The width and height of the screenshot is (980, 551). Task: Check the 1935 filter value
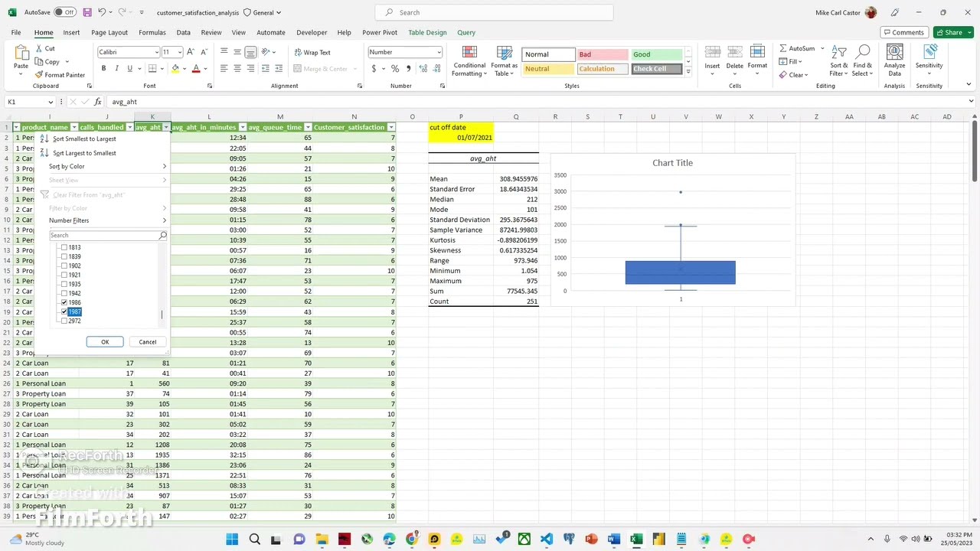[x=64, y=284]
